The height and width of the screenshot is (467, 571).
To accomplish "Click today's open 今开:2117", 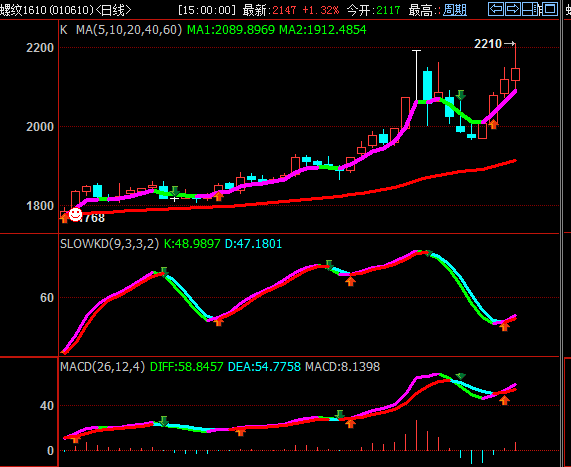I will click(373, 10).
